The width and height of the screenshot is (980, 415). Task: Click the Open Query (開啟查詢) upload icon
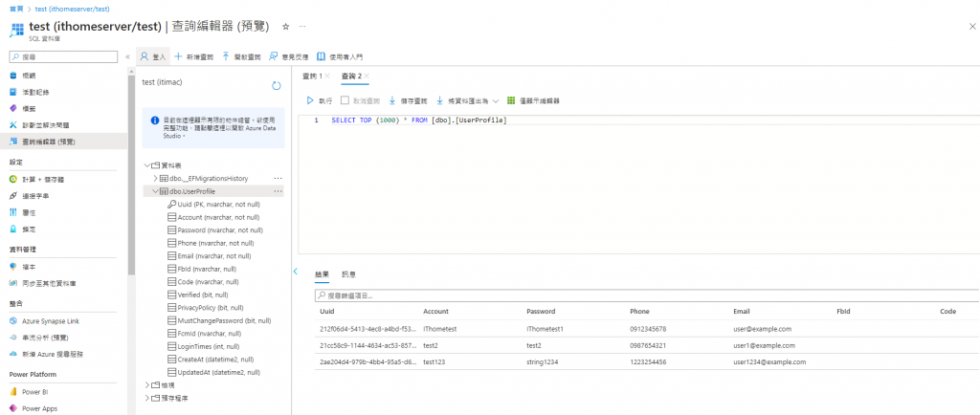[x=226, y=56]
